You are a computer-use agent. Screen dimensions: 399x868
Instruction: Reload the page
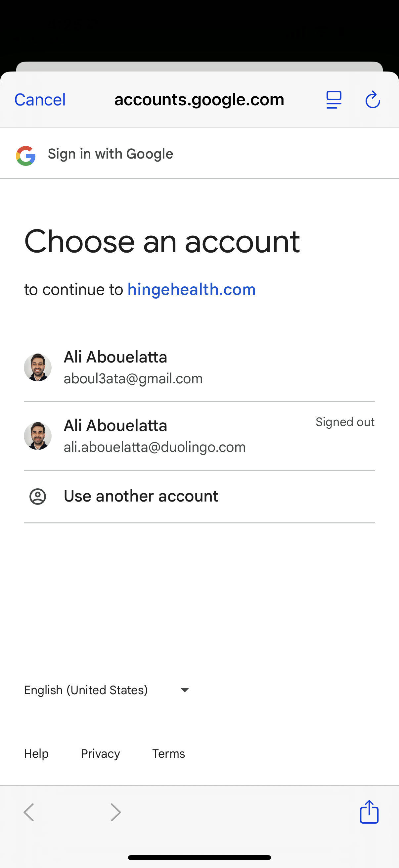coord(373,99)
